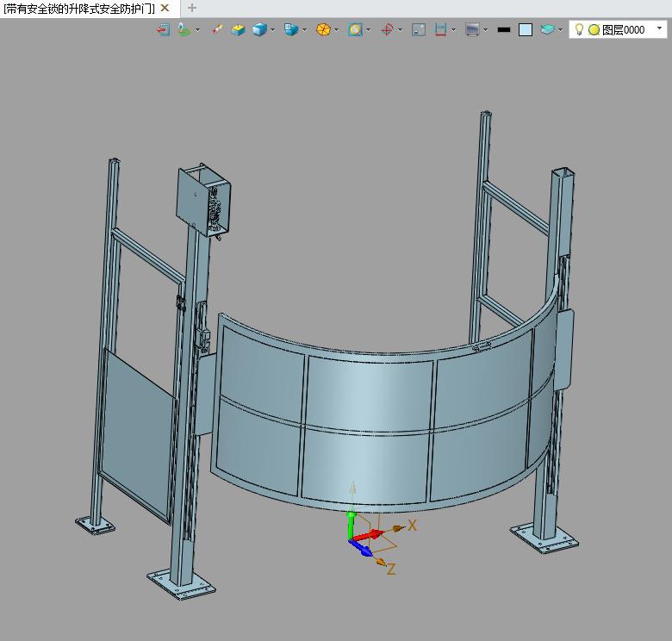Click the green Y axis arrow of triad

pyautogui.click(x=352, y=525)
